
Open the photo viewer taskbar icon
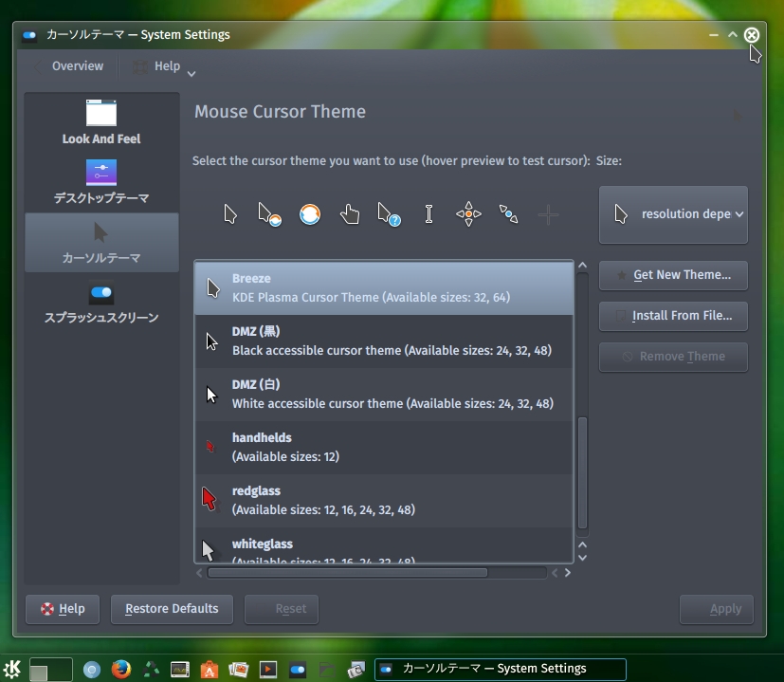(x=239, y=670)
